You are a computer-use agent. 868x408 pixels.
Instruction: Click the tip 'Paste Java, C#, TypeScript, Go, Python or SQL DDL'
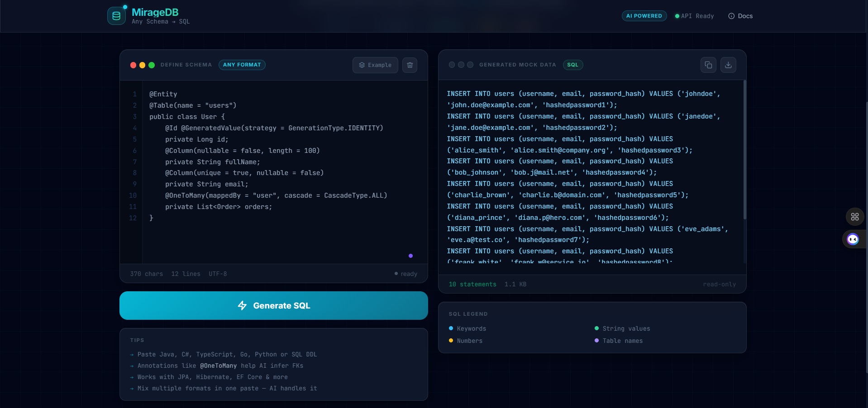tap(227, 354)
